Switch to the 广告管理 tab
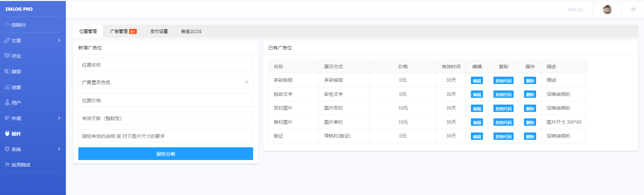This screenshot has height=195, width=644. (x=123, y=31)
